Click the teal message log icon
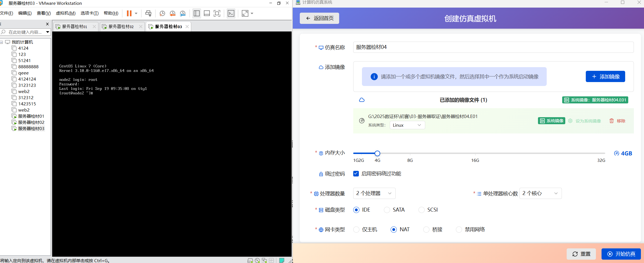644x263 pixels. pyautogui.click(x=282, y=260)
